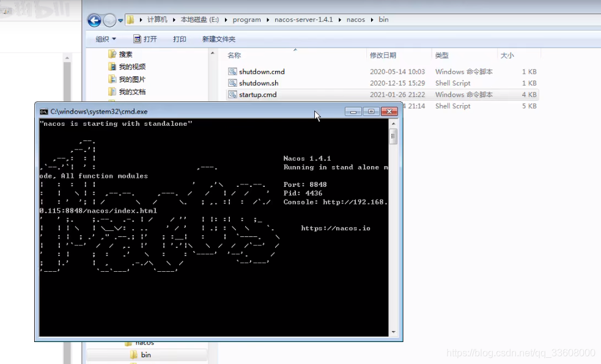Expand the arrow after 计算机 breadcrumb
The height and width of the screenshot is (364, 601).
[x=174, y=20]
